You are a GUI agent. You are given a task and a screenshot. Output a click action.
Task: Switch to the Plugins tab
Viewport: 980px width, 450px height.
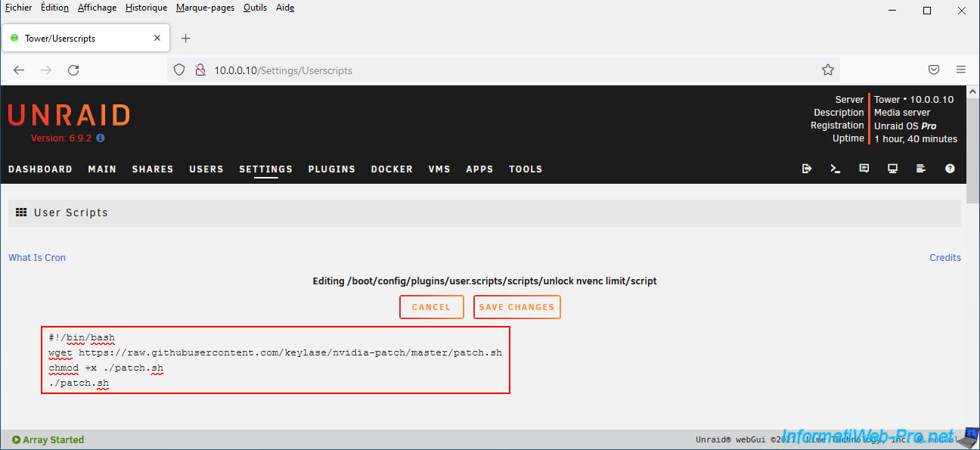331,169
